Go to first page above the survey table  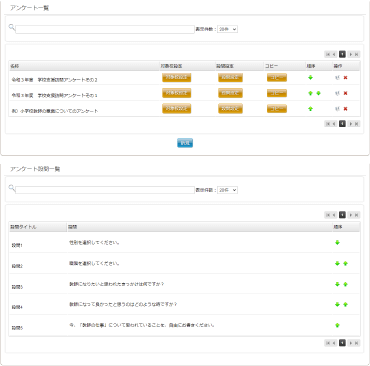click(x=328, y=54)
